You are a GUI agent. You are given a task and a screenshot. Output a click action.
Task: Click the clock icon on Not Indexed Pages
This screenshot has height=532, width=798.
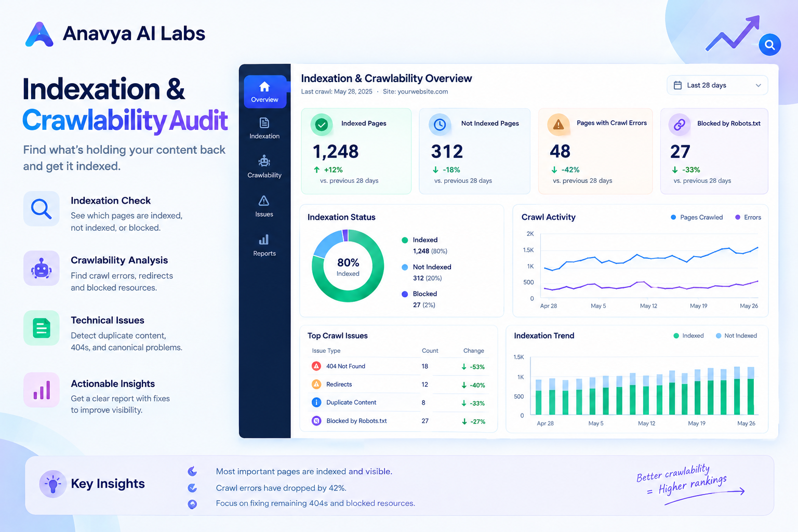(440, 125)
